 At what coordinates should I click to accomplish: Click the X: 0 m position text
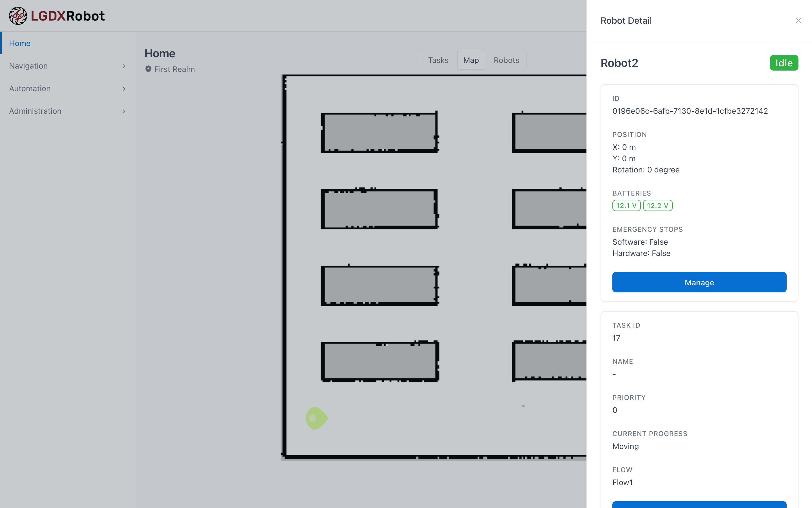624,147
